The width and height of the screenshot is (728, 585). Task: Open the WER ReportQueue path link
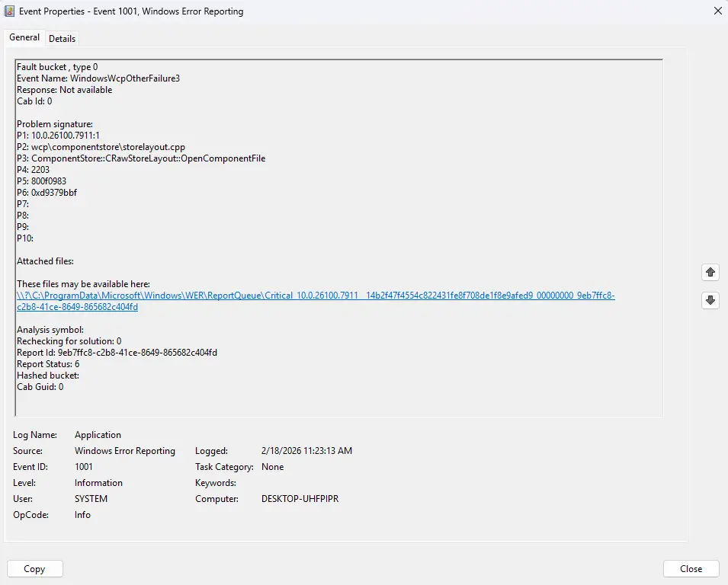316,301
